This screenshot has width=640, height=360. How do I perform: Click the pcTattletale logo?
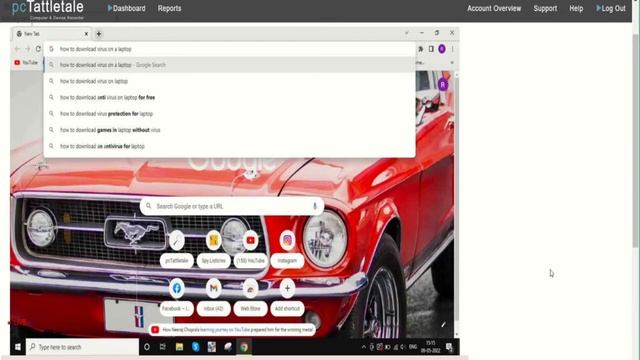click(x=48, y=9)
